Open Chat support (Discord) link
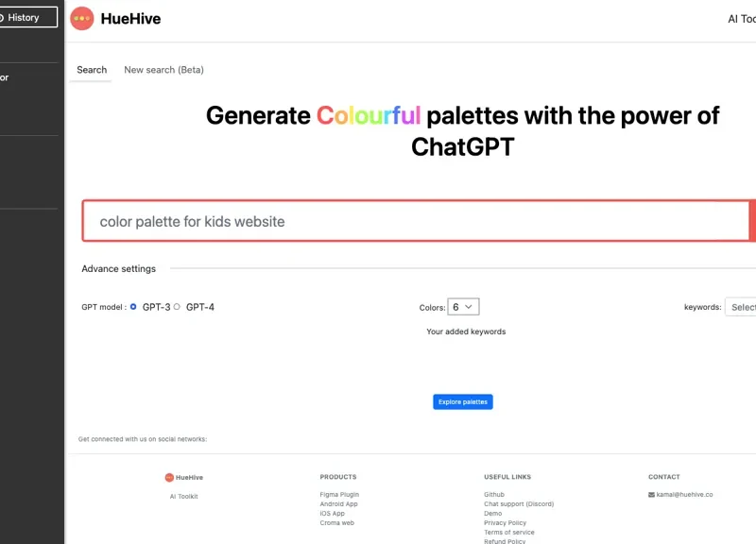Viewport: 756px width, 544px height. (x=519, y=503)
